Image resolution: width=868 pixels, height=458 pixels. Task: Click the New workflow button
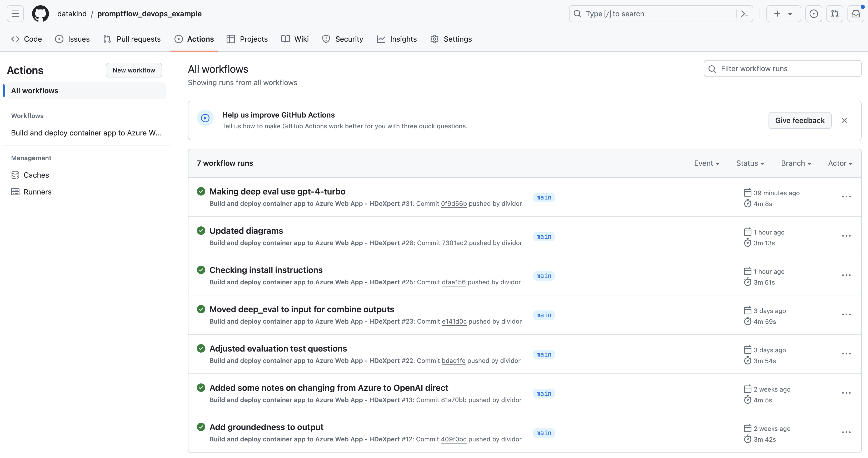134,70
